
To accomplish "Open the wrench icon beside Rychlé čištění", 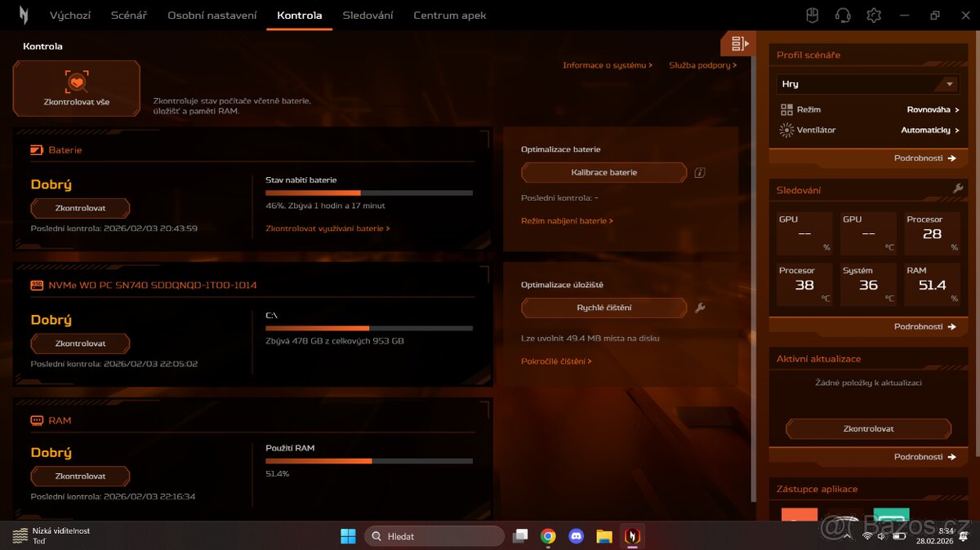I will 700,308.
